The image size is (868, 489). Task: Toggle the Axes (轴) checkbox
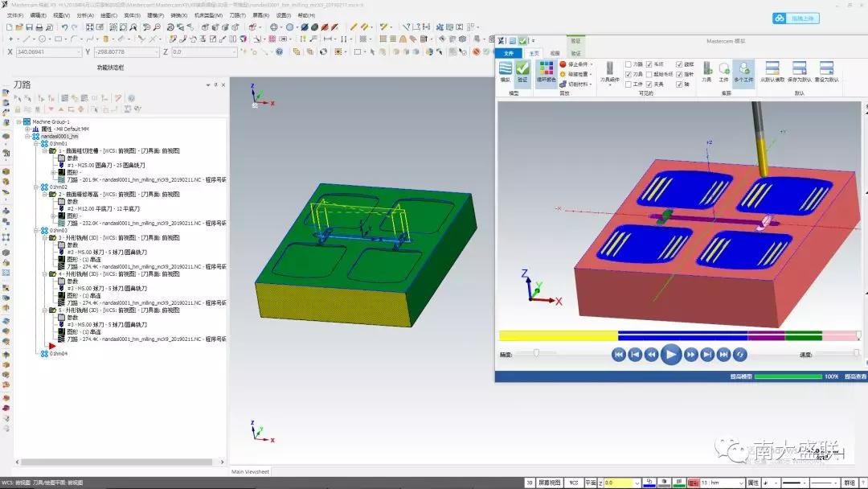pyautogui.click(x=679, y=84)
